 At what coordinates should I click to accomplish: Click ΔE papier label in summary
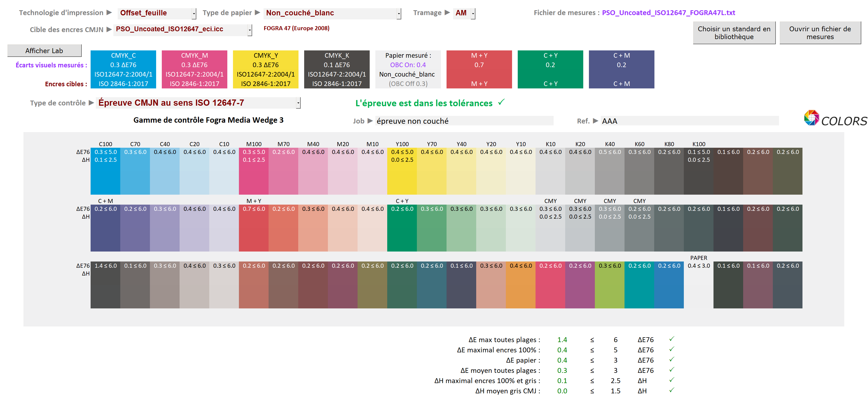[x=523, y=360]
